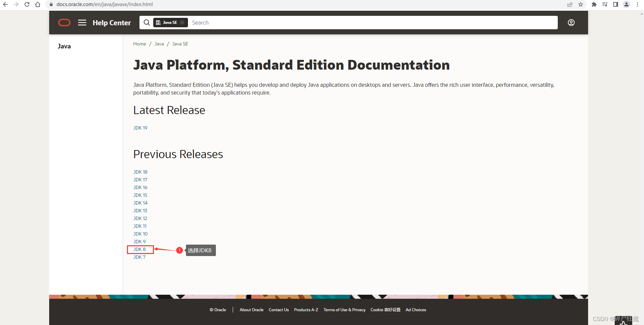644x325 pixels.
Task: Go to the browser home page icon
Action: [38, 4]
